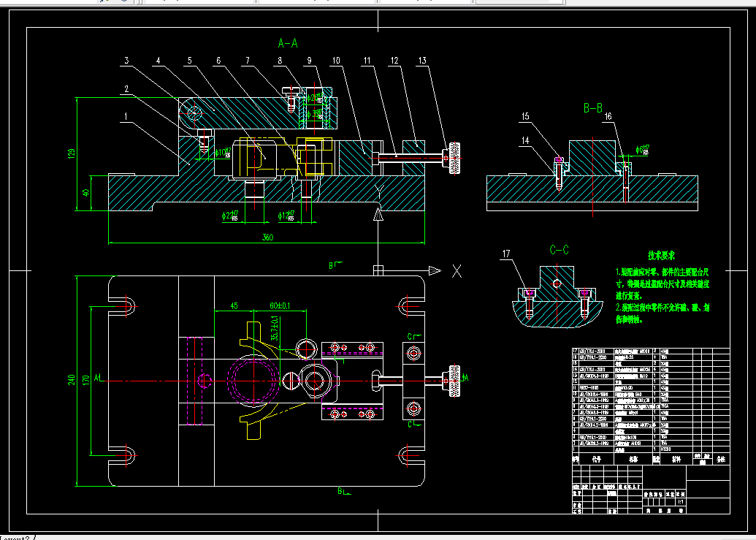This screenshot has height=540, width=756.
Task: Click the 360 overall length dimension text
Action: (x=267, y=237)
